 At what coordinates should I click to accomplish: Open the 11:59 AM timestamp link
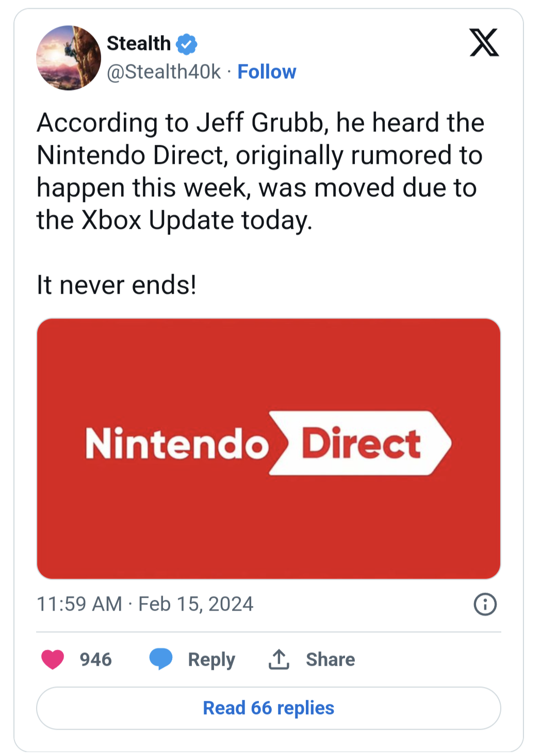79,604
